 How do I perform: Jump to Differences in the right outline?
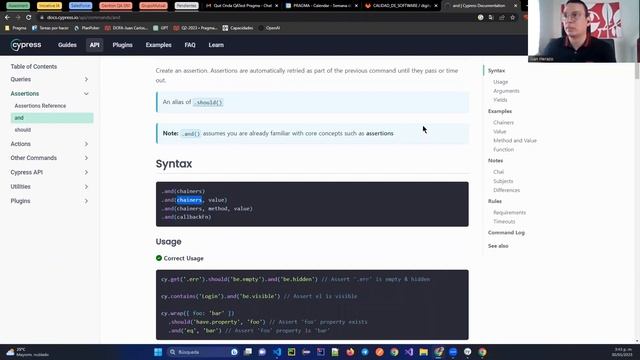(507, 190)
